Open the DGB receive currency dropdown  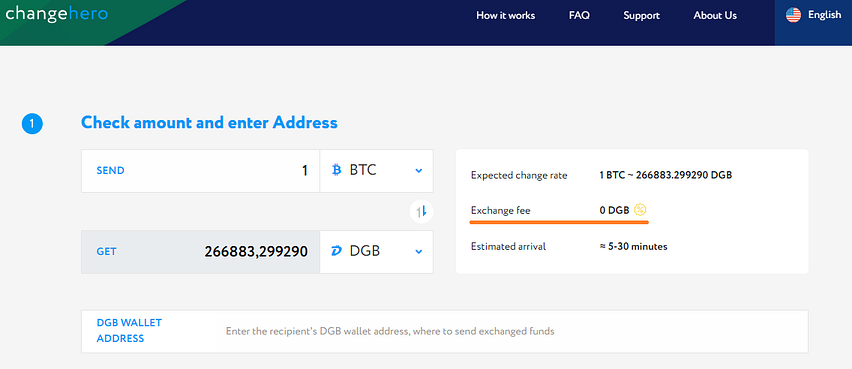point(377,252)
